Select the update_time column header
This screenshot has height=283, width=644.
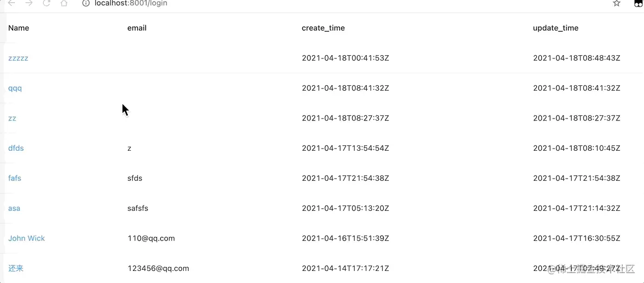[x=555, y=28]
